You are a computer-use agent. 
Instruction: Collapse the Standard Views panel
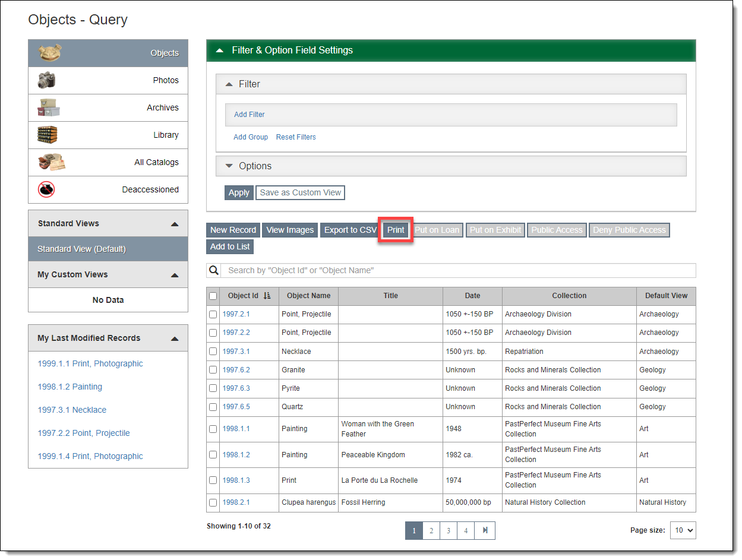[174, 224]
